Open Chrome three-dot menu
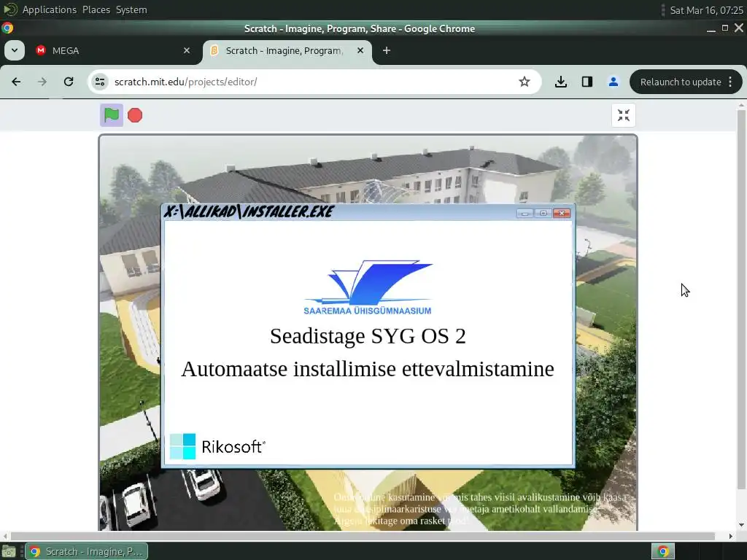 730,82
